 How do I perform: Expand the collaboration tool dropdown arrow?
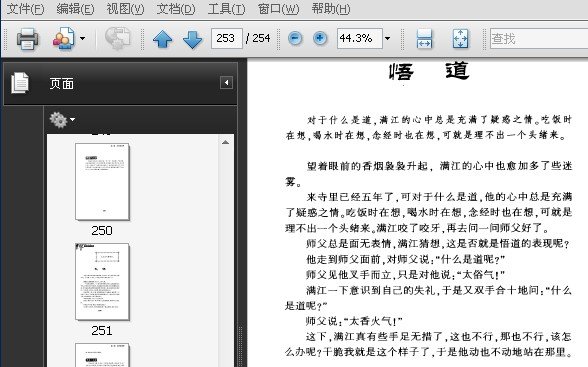pyautogui.click(x=82, y=38)
